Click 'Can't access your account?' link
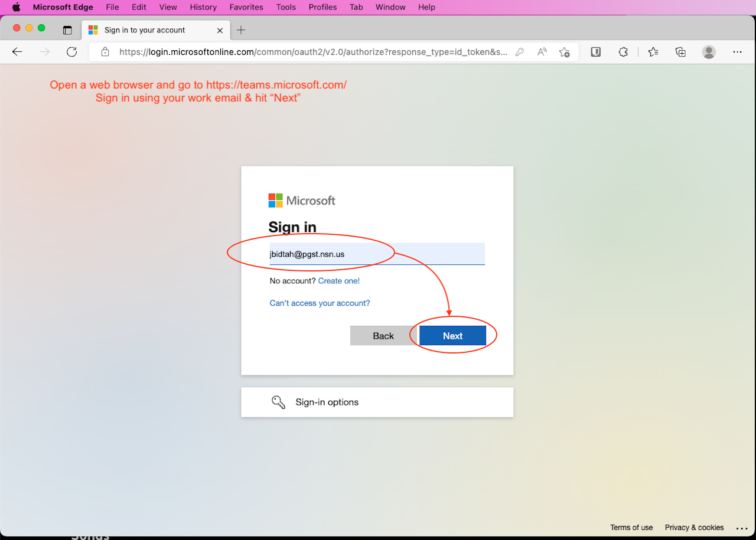756x540 pixels. (320, 303)
